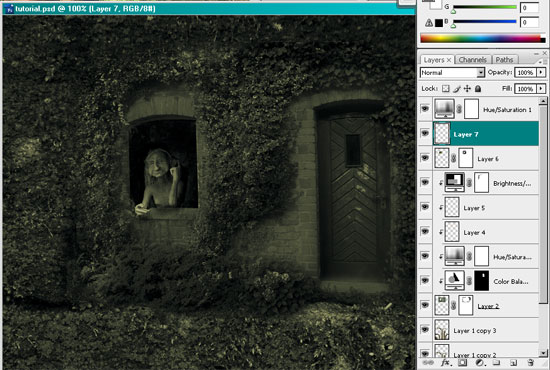Create new group folder icon
Screen dimensions: 550x370
tap(496, 363)
